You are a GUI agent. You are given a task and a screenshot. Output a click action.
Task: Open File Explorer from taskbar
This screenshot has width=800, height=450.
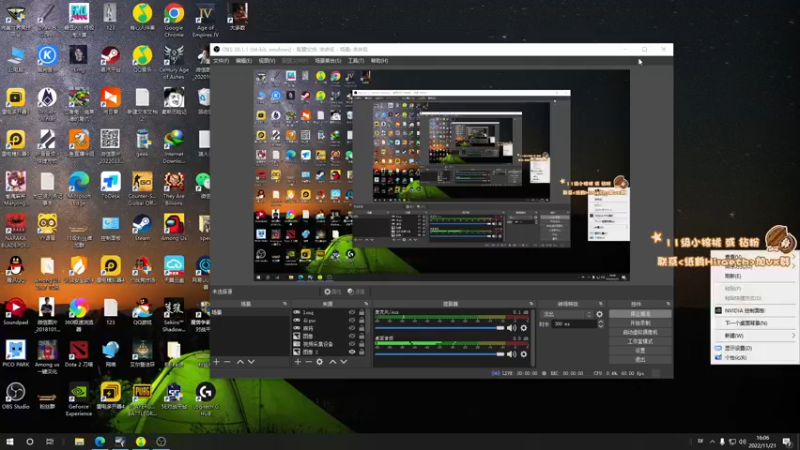(x=79, y=442)
